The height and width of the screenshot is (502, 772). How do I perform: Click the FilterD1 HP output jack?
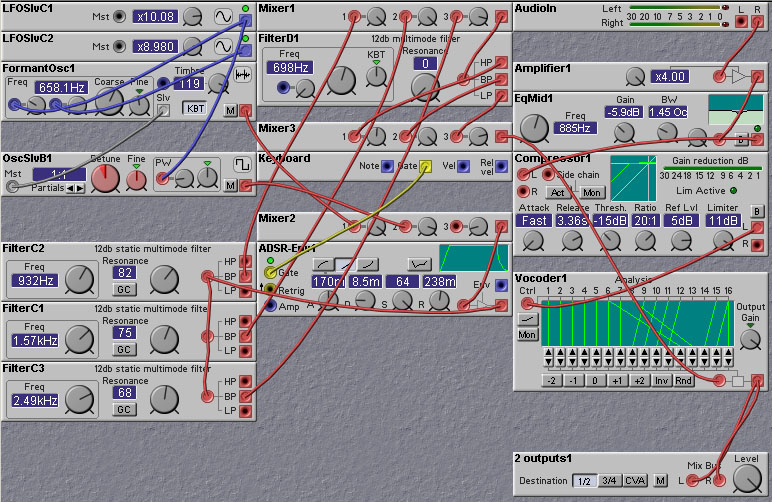click(x=501, y=62)
